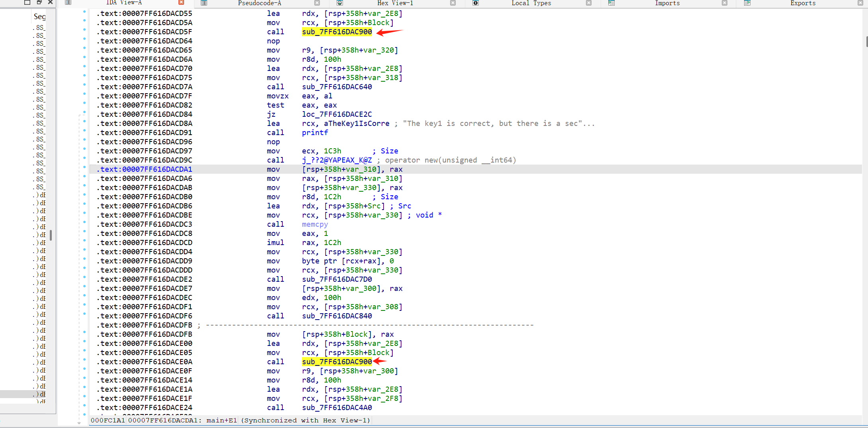Click sub_7FF616DAC7D0 call target
Image resolution: width=868 pixels, height=428 pixels.
click(337, 279)
